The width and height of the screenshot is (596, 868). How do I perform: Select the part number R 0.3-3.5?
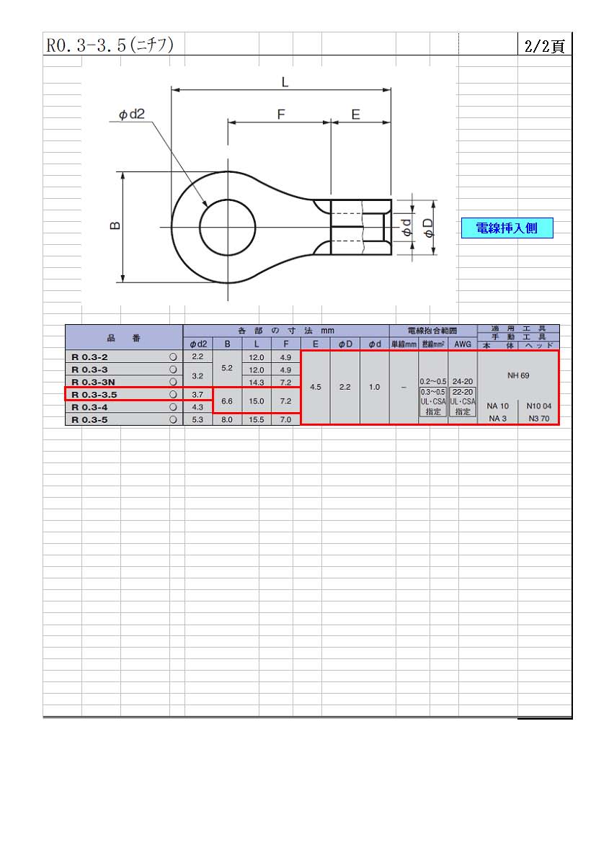pyautogui.click(x=94, y=394)
